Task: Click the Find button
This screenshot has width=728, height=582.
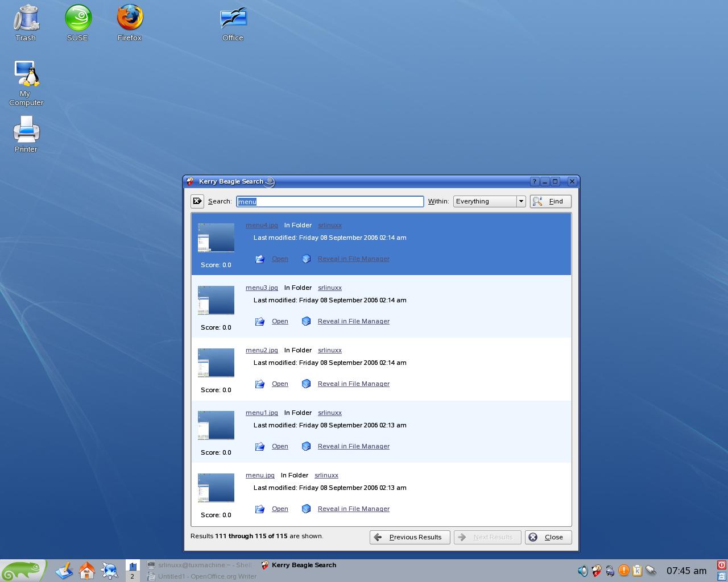Action: click(551, 201)
